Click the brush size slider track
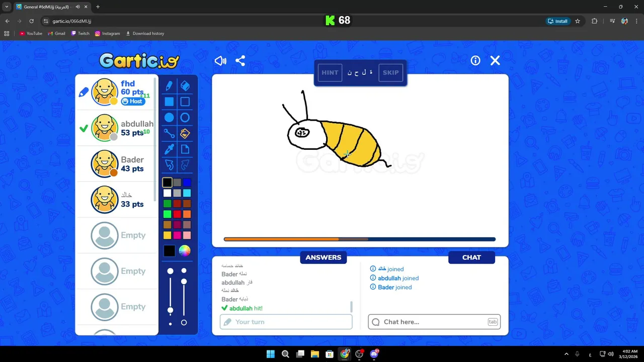Image resolution: width=644 pixels, height=362 pixels. [170, 297]
